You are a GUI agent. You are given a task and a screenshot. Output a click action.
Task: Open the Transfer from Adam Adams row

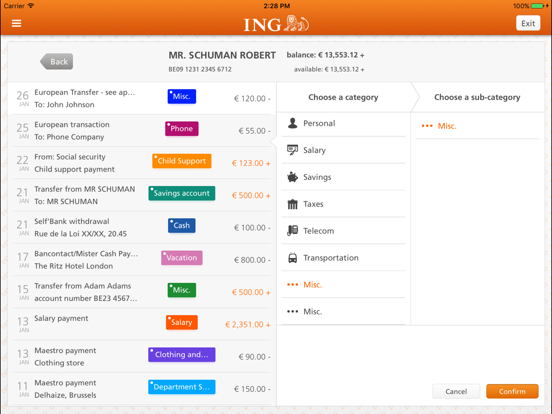(x=142, y=292)
